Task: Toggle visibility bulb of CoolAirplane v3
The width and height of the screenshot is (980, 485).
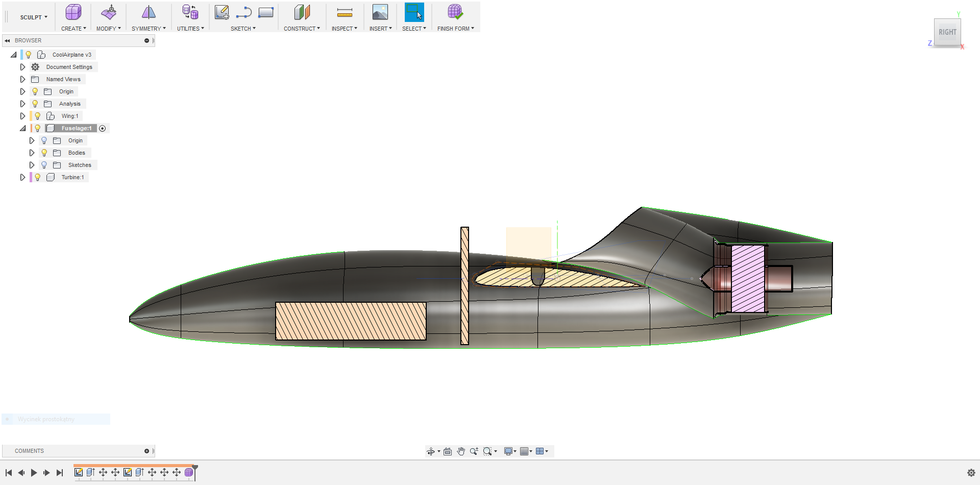Action: (x=29, y=55)
